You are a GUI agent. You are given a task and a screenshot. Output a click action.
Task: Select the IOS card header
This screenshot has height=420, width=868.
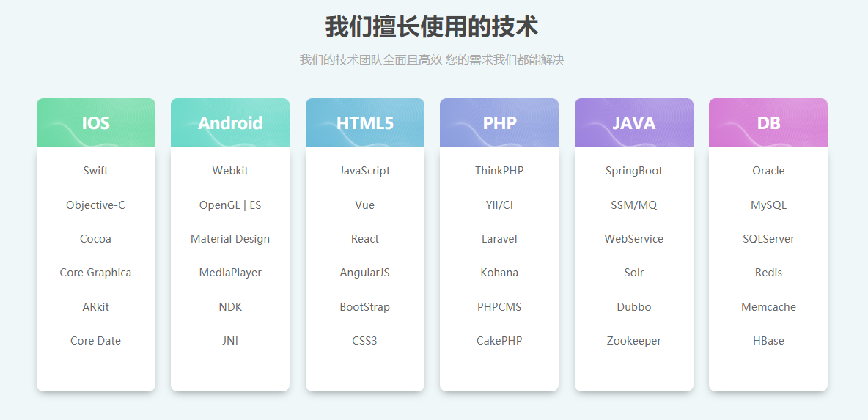click(96, 123)
